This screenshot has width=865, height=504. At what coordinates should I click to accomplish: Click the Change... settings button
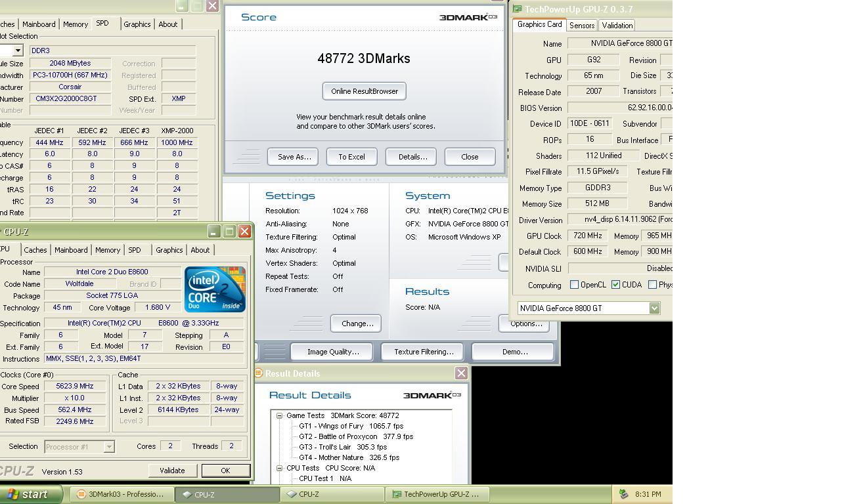coord(357,324)
